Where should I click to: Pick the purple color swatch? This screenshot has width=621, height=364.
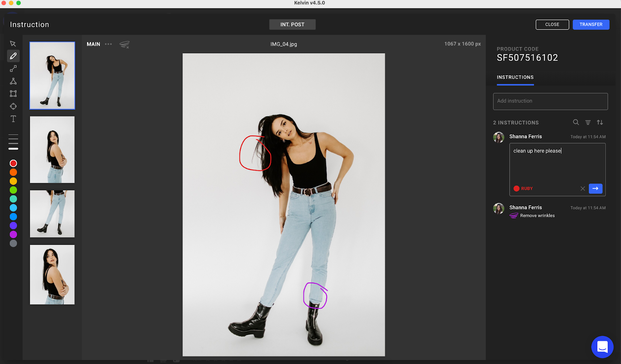point(13,234)
